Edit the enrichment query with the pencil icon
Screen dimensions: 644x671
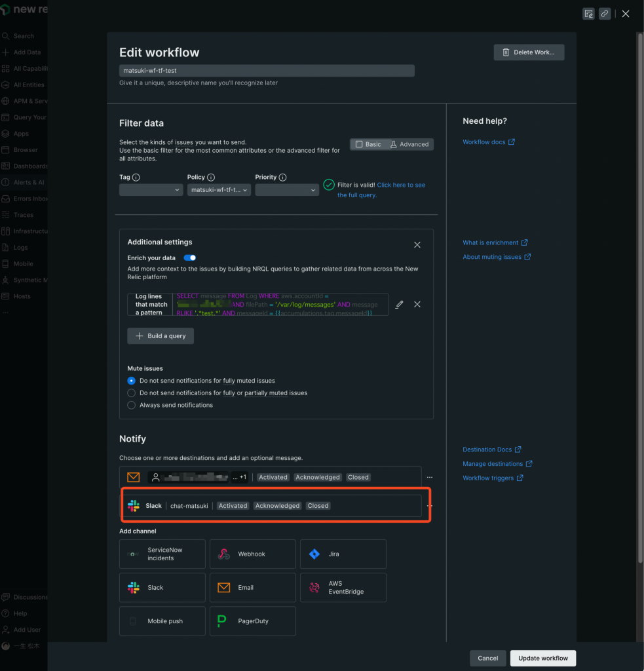(x=400, y=303)
